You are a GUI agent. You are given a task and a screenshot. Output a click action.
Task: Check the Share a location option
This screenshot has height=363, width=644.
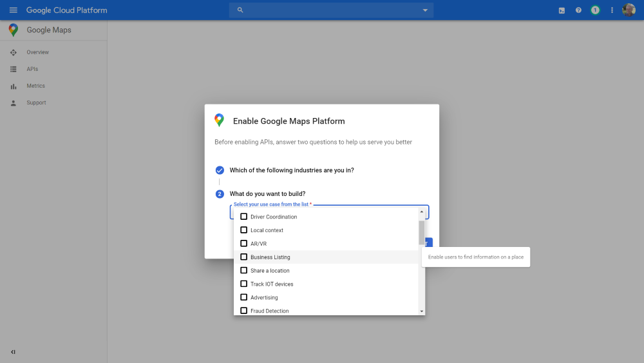pyautogui.click(x=243, y=270)
